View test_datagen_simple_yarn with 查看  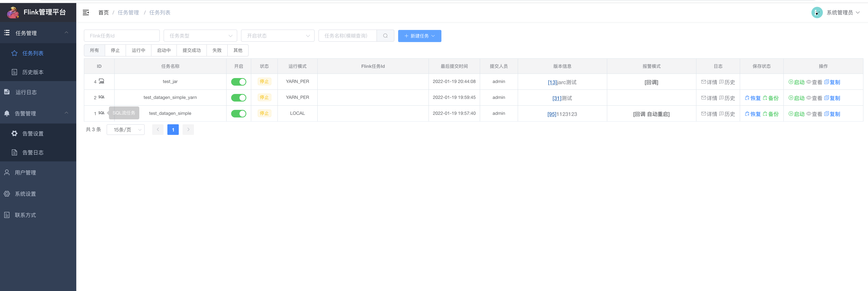click(814, 98)
